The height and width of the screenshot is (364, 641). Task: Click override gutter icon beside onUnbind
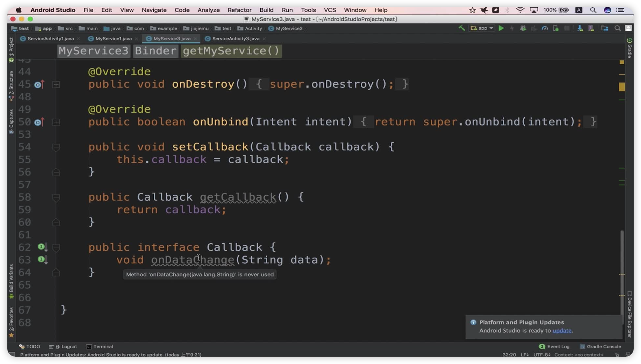[x=39, y=122]
